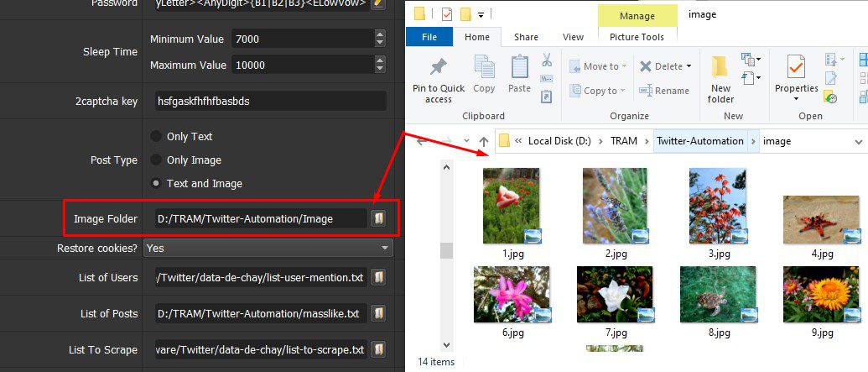Click the Image Folder path field
This screenshot has height=372, width=868.
[261, 218]
